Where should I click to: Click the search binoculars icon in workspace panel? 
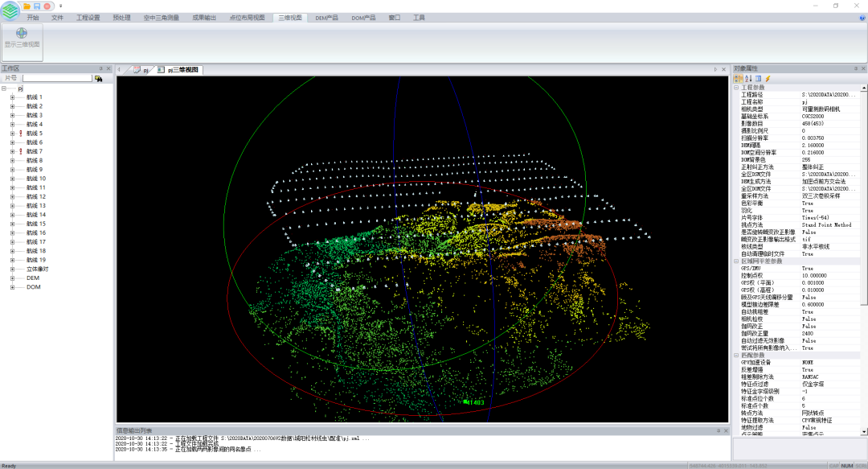click(x=98, y=79)
